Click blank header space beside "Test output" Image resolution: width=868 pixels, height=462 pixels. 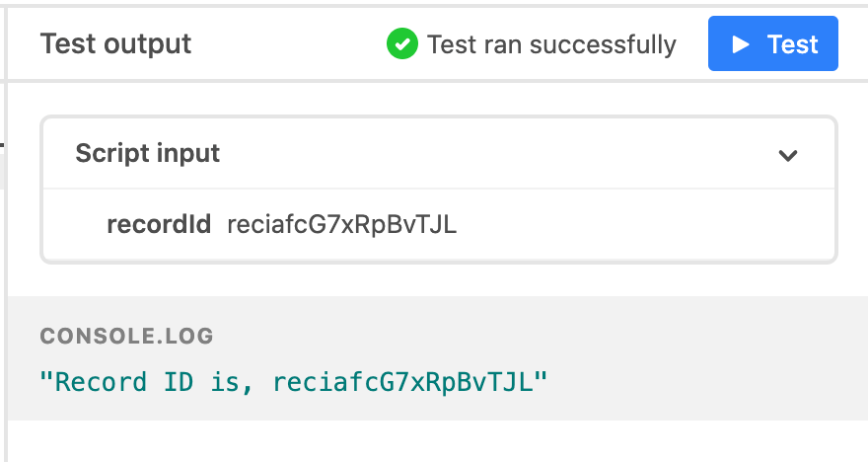pos(288,43)
